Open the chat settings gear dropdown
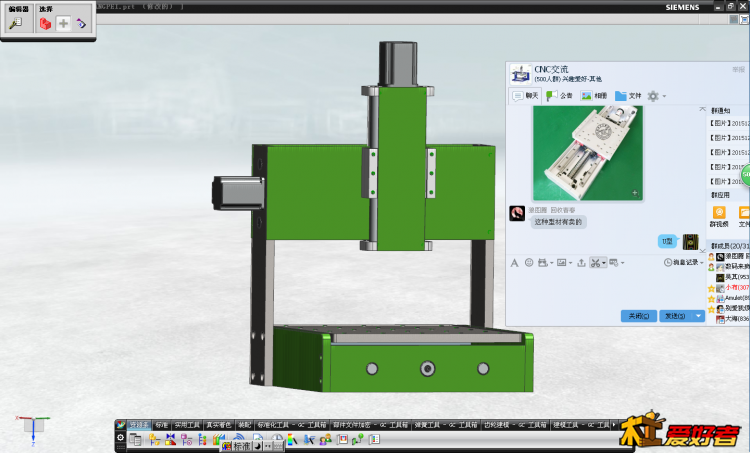Image resolution: width=750 pixels, height=453 pixels. [x=656, y=96]
